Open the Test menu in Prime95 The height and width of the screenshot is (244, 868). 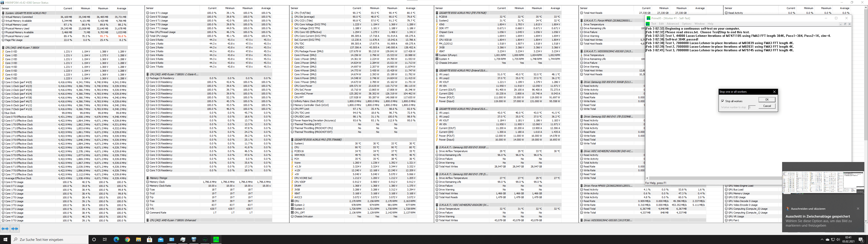tap(654, 24)
